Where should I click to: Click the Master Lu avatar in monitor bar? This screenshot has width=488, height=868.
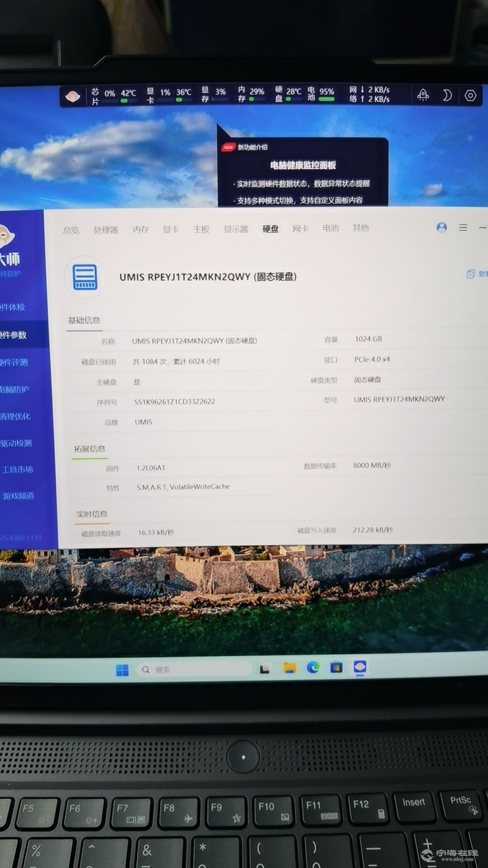73,96
